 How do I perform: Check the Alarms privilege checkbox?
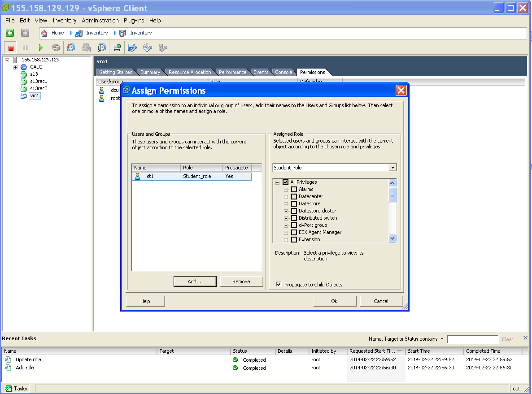294,190
